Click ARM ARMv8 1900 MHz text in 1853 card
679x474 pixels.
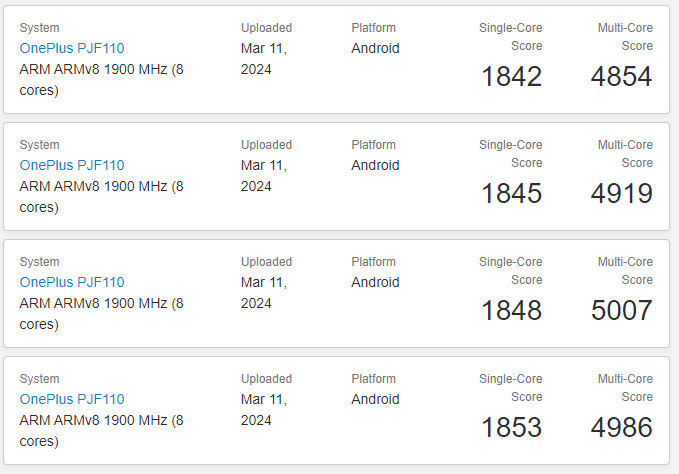(x=101, y=430)
